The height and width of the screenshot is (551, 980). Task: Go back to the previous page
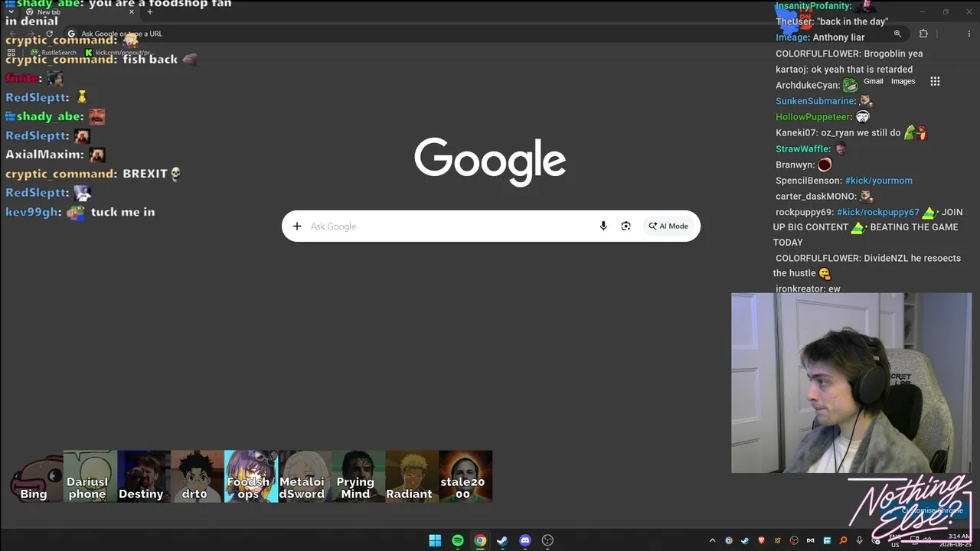coord(13,34)
